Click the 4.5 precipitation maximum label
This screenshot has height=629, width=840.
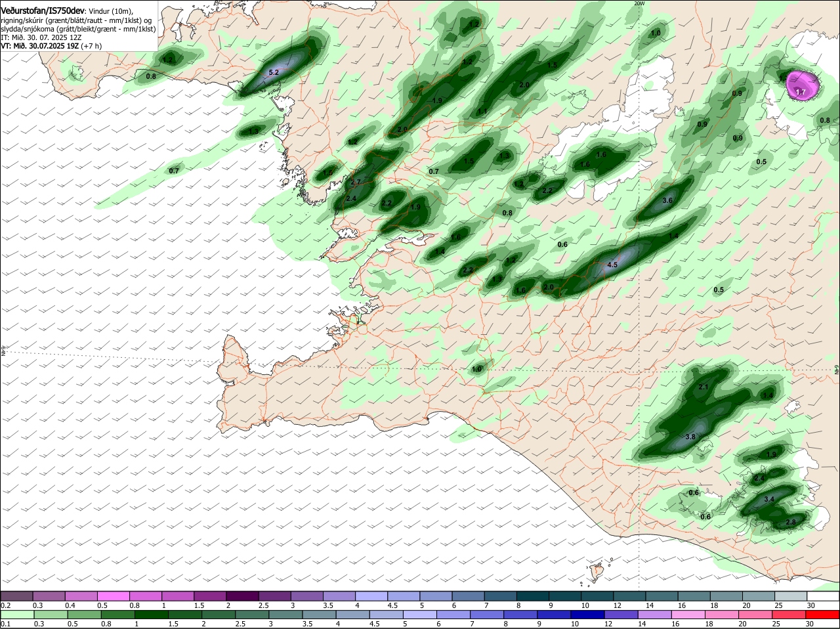[612, 265]
